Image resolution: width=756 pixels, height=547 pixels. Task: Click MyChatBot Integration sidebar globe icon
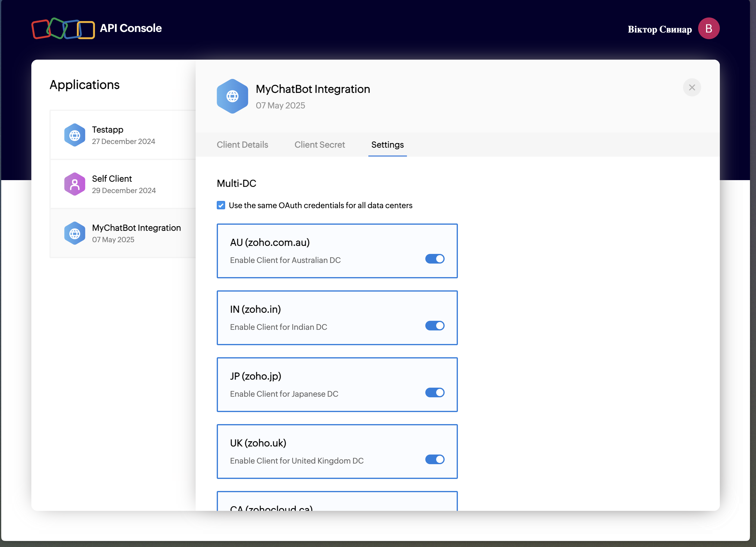75,233
